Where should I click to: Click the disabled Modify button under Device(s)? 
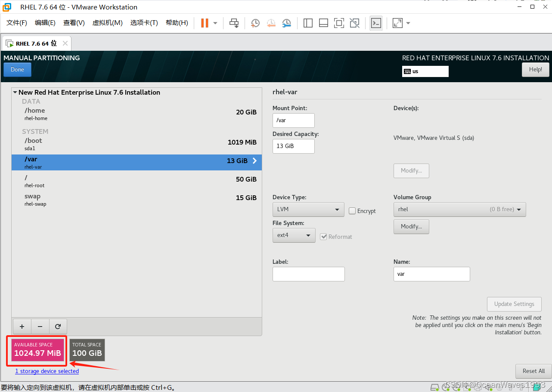pyautogui.click(x=411, y=171)
